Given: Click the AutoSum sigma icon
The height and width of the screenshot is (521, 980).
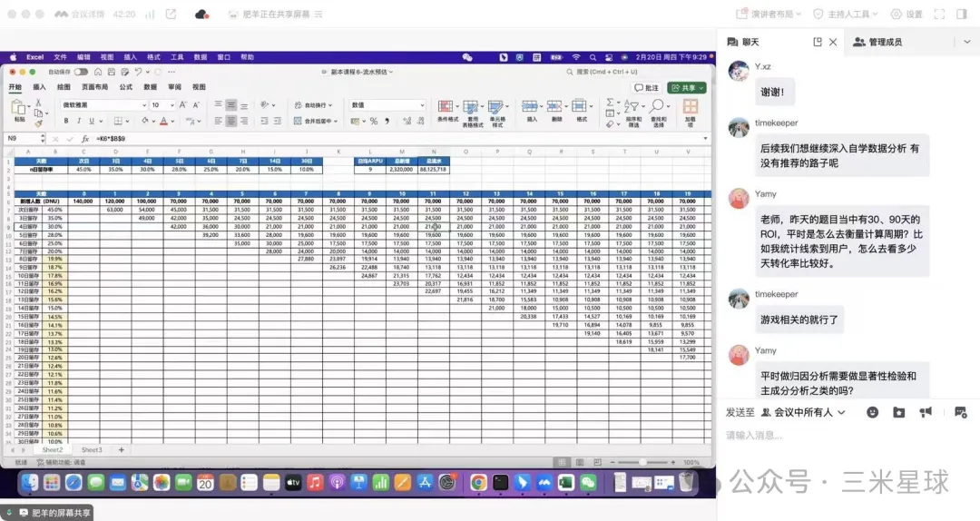Looking at the screenshot, I should [611, 103].
